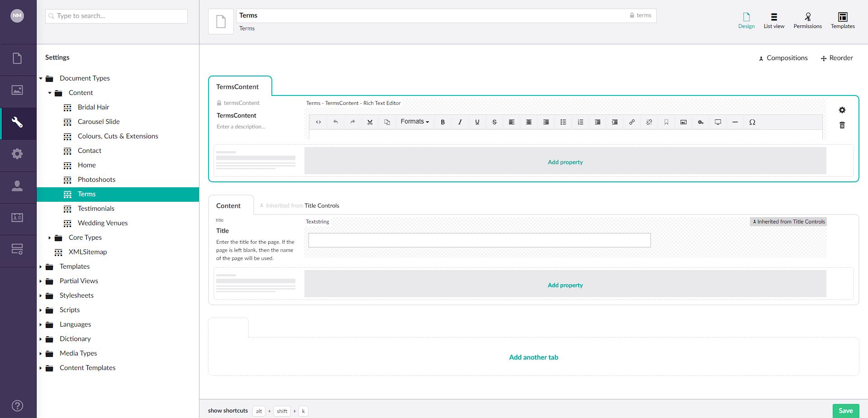
Task: Click Save button
Action: pos(845,410)
